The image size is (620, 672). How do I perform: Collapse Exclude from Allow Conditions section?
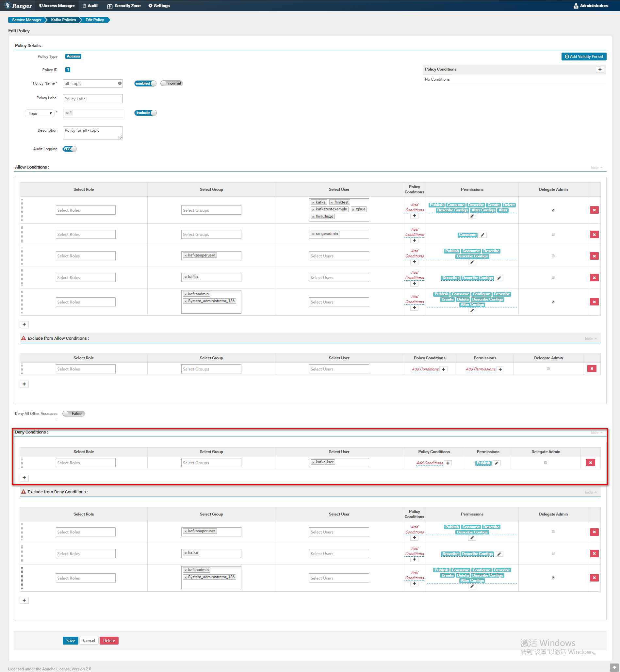[591, 338]
